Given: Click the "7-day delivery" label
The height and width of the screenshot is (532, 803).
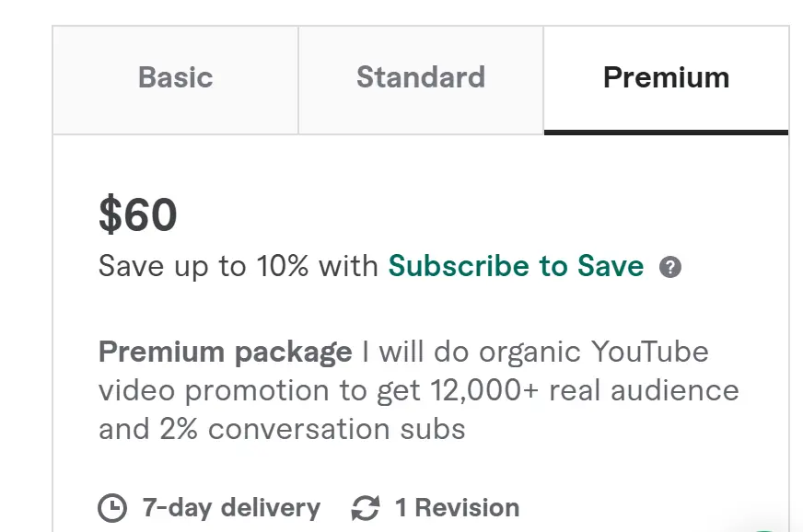Looking at the screenshot, I should coord(231,507).
